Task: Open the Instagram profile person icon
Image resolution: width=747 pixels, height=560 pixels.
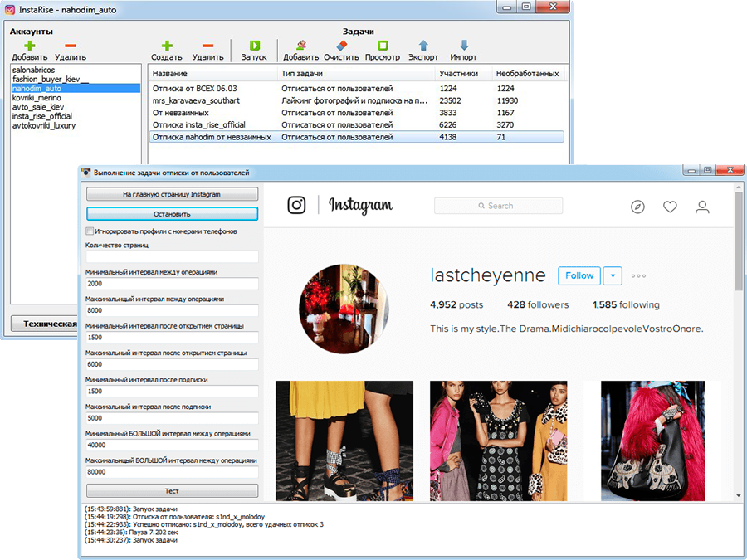Action: (x=702, y=207)
